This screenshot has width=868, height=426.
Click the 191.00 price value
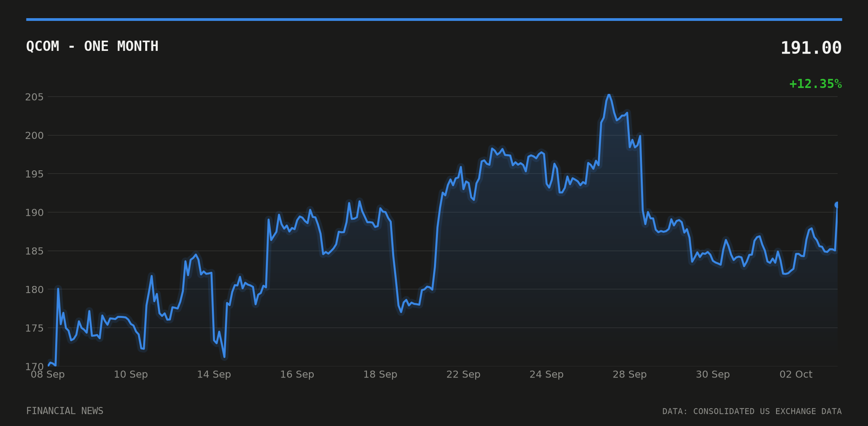tap(811, 48)
